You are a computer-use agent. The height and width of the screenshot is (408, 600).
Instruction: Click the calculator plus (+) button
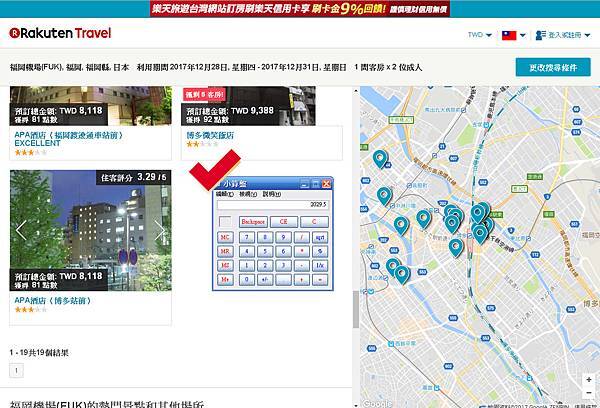(302, 279)
